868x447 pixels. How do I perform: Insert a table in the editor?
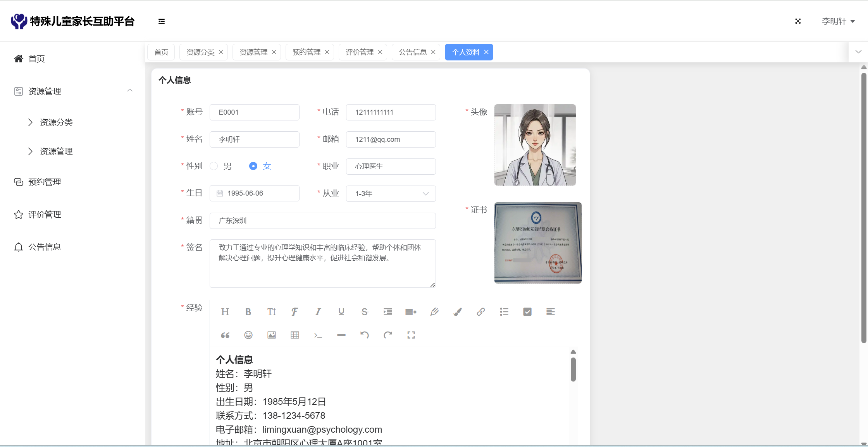pyautogui.click(x=295, y=335)
